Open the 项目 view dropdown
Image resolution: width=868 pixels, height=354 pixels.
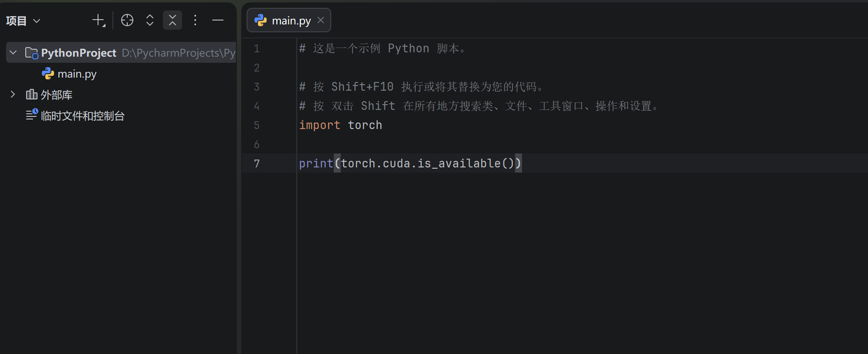(x=23, y=21)
